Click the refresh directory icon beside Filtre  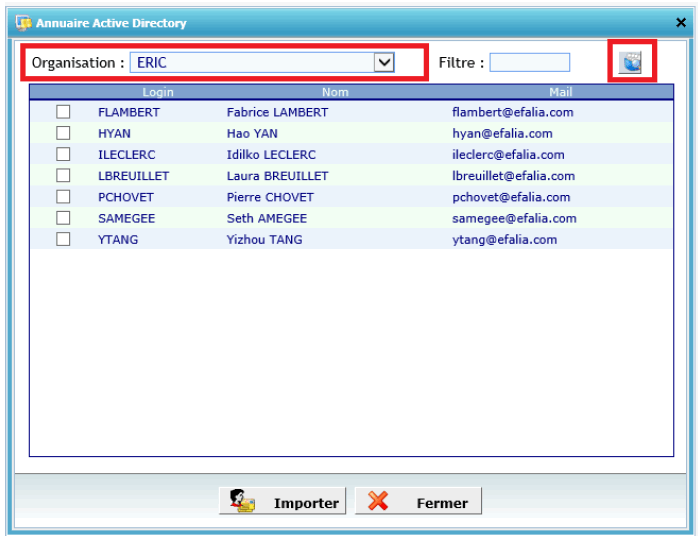click(631, 63)
